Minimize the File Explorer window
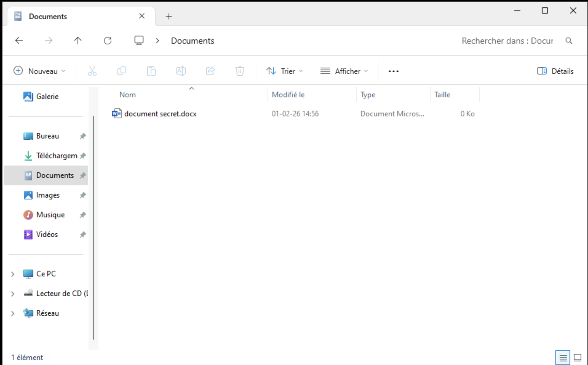Viewport: 588px width, 365px height. click(x=517, y=11)
